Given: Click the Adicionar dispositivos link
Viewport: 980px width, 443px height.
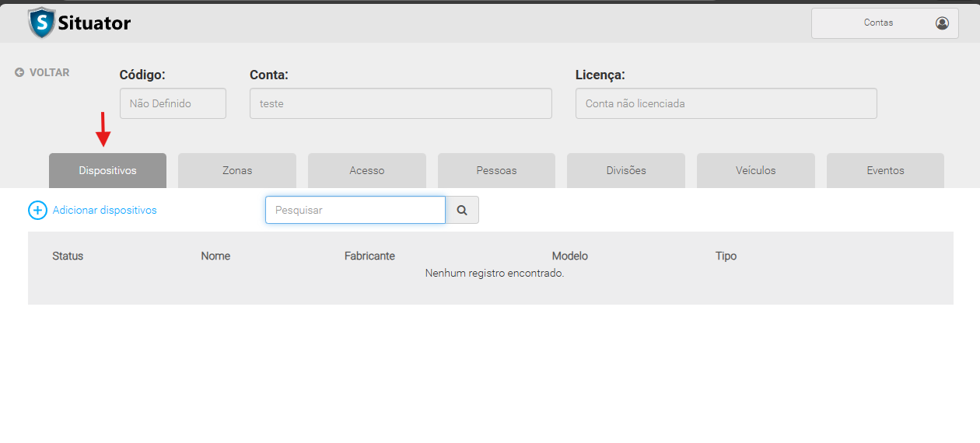Looking at the screenshot, I should 104,211.
